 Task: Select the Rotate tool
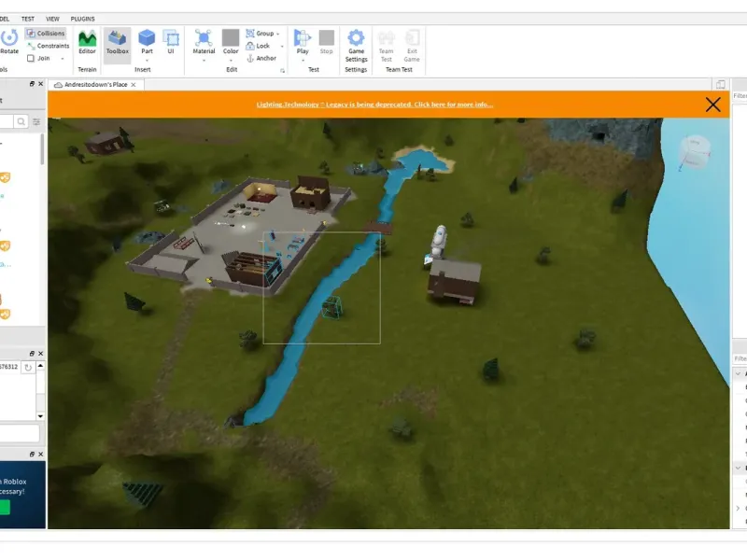pyautogui.click(x=8, y=42)
